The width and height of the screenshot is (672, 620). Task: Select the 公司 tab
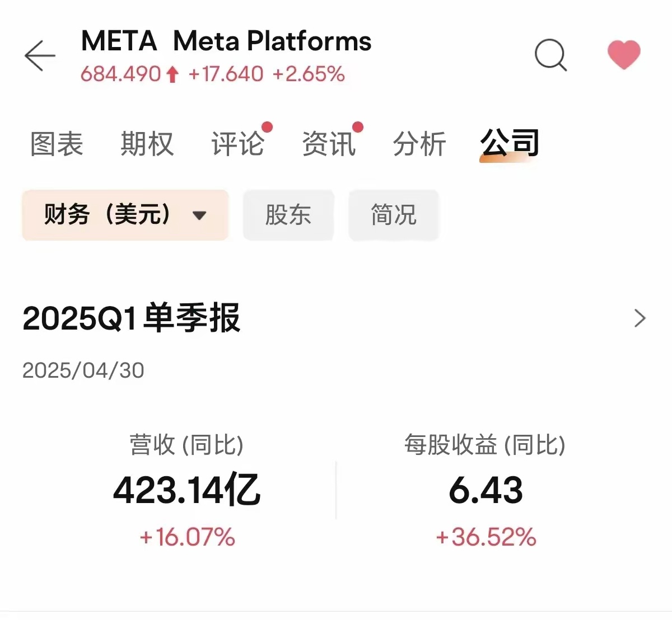pos(510,143)
